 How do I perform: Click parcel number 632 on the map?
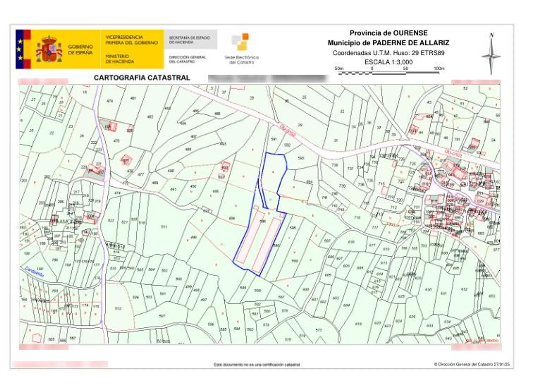pos(464,289)
